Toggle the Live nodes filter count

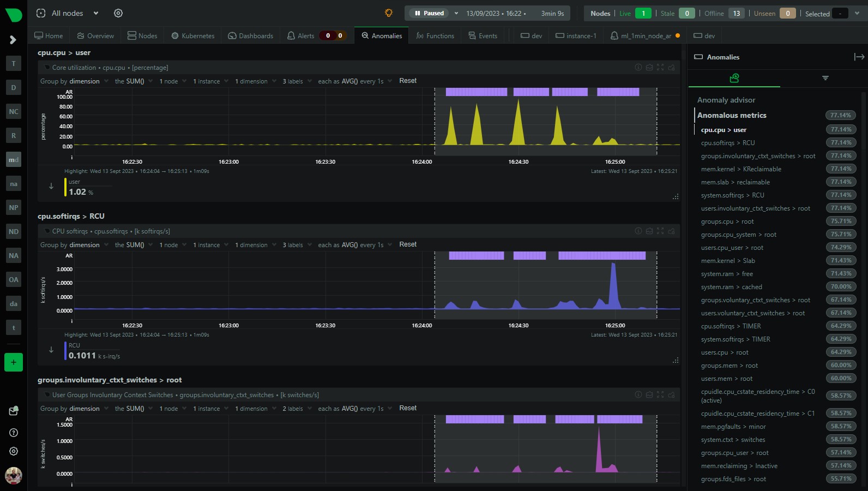643,13
